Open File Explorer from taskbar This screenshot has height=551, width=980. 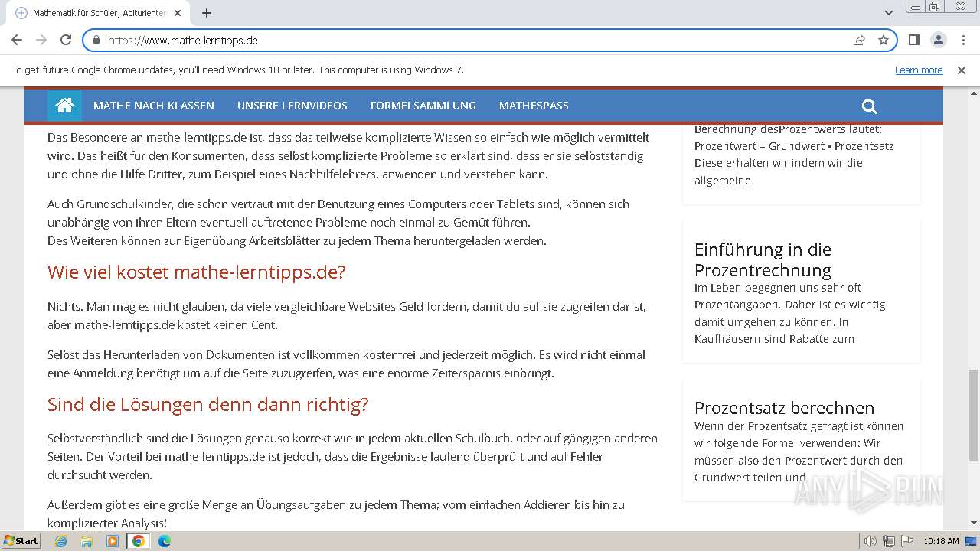pos(87,541)
